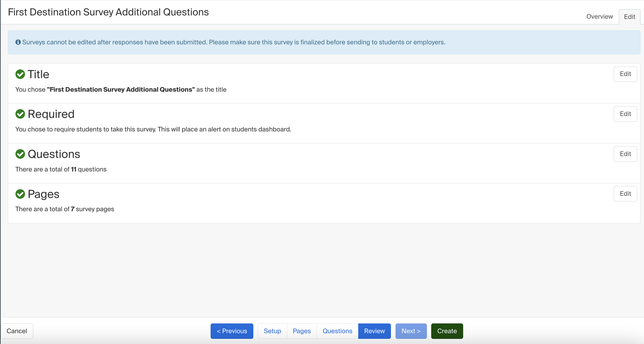644x344 pixels.
Task: Switch to the Edit tab
Action: pos(629,16)
